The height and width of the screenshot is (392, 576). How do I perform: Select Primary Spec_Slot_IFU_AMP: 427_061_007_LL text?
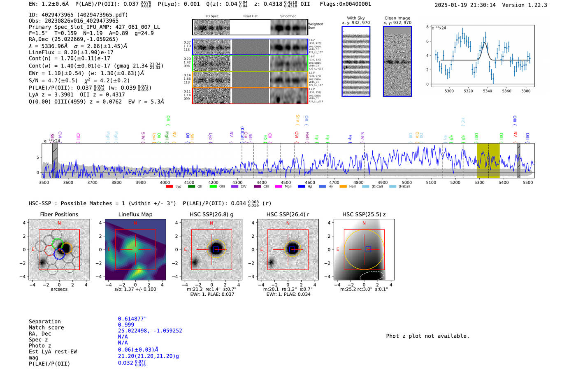(94, 27)
